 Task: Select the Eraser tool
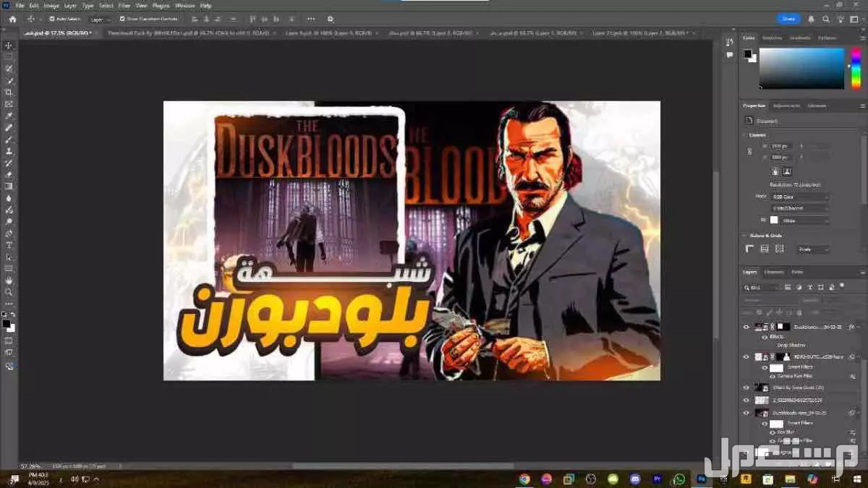[x=9, y=174]
